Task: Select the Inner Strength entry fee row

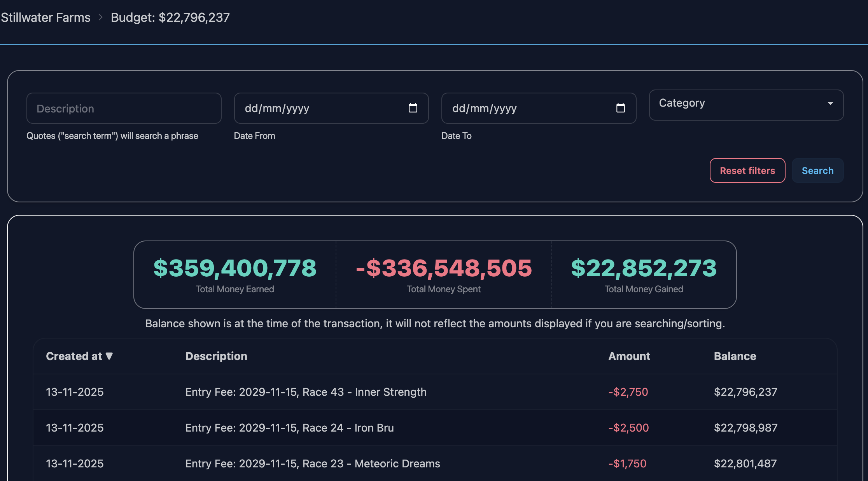Action: [x=306, y=392]
